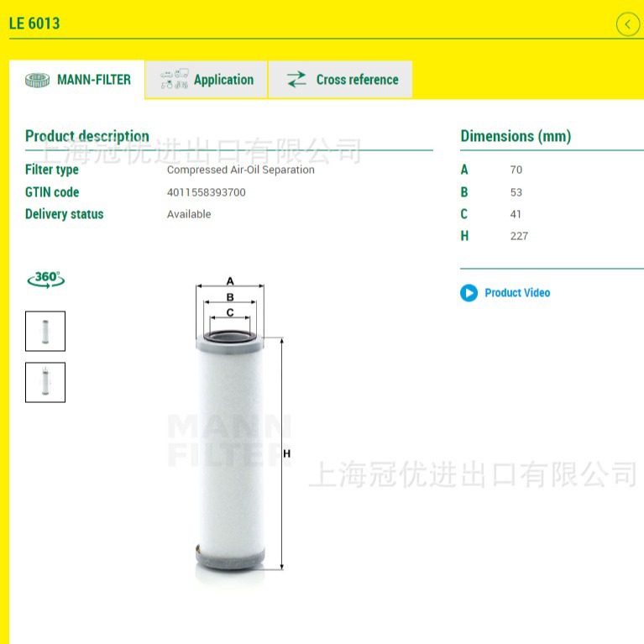The image size is (644, 644).
Task: Click the A dimension label in diagram
Action: tap(230, 281)
